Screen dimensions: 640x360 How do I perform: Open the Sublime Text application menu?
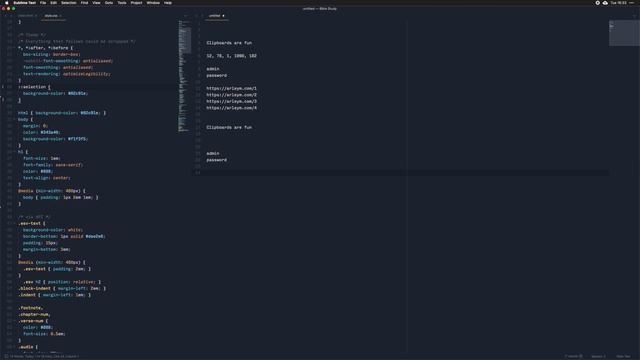pyautogui.click(x=24, y=2)
